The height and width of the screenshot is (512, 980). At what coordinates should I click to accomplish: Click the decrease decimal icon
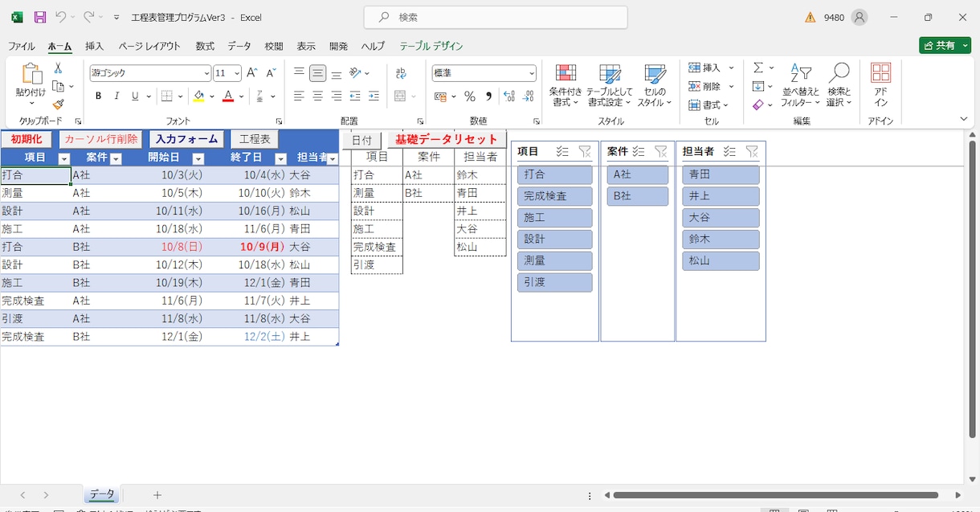(x=528, y=96)
